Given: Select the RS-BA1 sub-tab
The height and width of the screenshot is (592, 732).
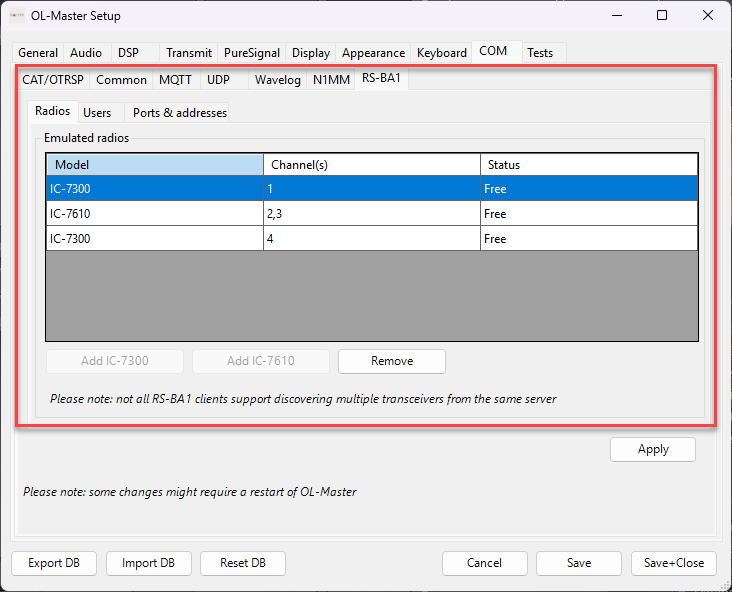Looking at the screenshot, I should 381,78.
